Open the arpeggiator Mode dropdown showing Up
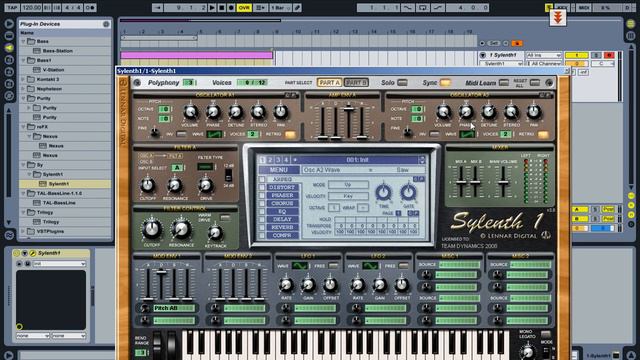The height and width of the screenshot is (360, 640). 348,185
